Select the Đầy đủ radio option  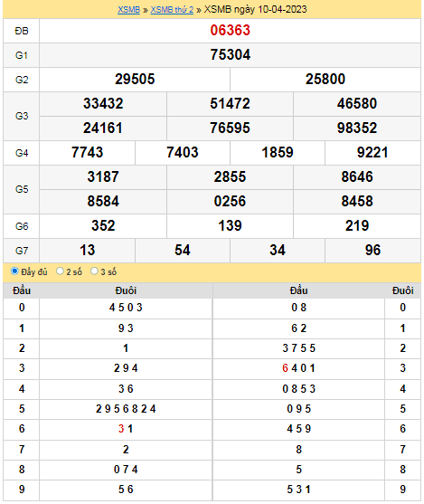coord(14,271)
